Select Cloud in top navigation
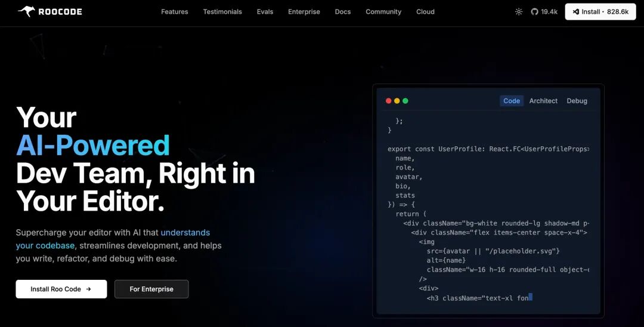This screenshot has width=644, height=327. [426, 12]
